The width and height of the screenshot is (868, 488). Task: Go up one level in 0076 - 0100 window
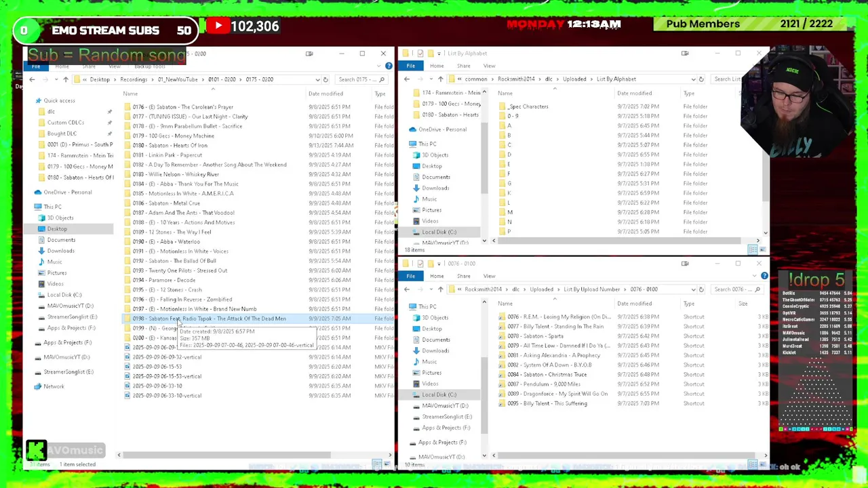point(440,289)
